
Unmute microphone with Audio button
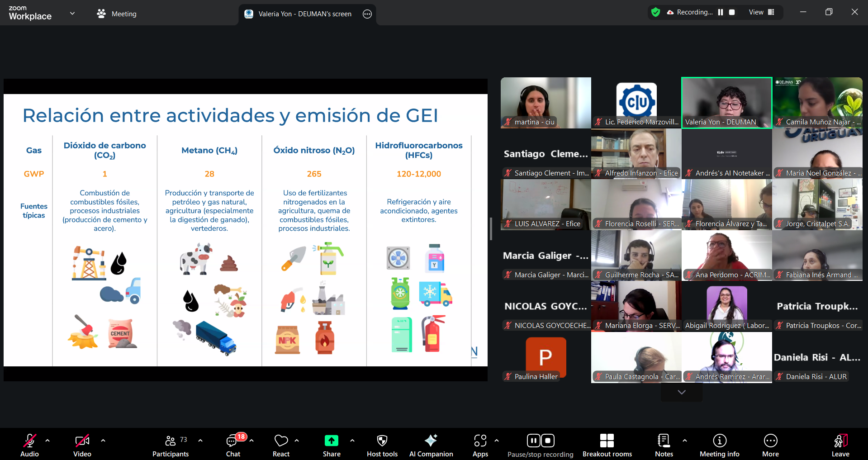point(29,446)
